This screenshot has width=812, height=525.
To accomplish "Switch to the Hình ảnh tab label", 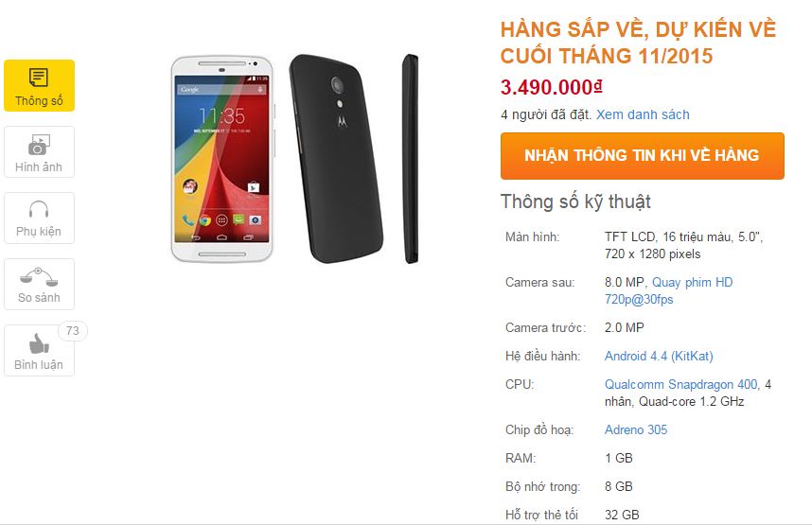I will [x=39, y=167].
